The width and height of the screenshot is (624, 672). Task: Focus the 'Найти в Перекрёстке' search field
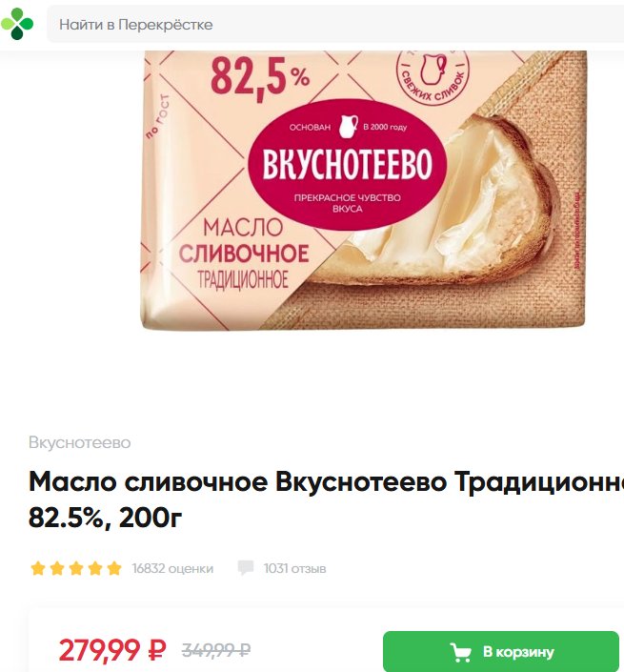click(x=335, y=25)
